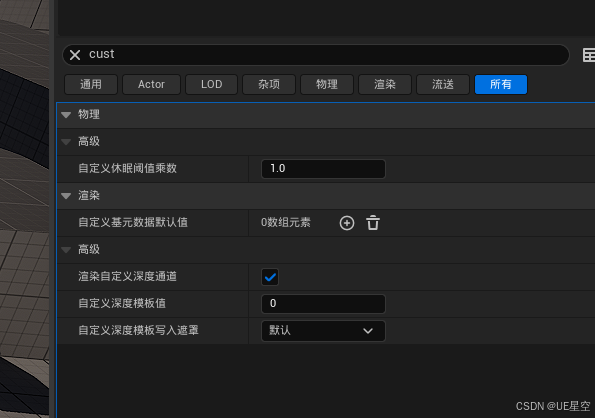Collapse the 渲染 section
Screen dimensions: 595x418
[x=66, y=196]
